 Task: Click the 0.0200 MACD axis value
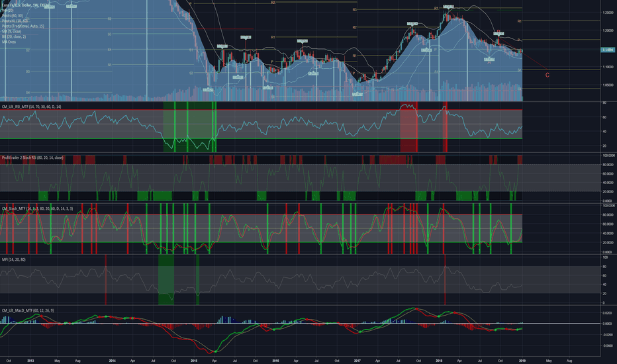pos(608,313)
